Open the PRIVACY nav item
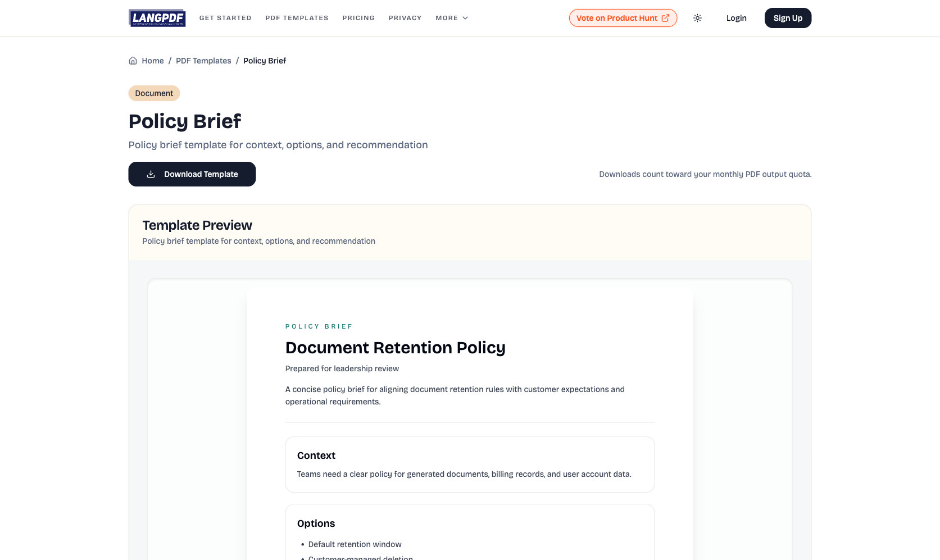 [x=405, y=18]
